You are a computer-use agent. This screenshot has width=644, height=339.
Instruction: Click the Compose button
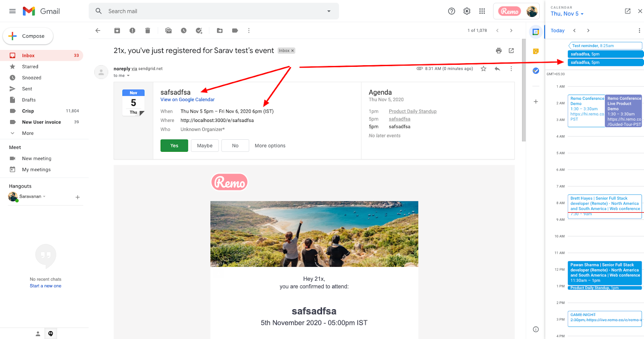point(28,36)
